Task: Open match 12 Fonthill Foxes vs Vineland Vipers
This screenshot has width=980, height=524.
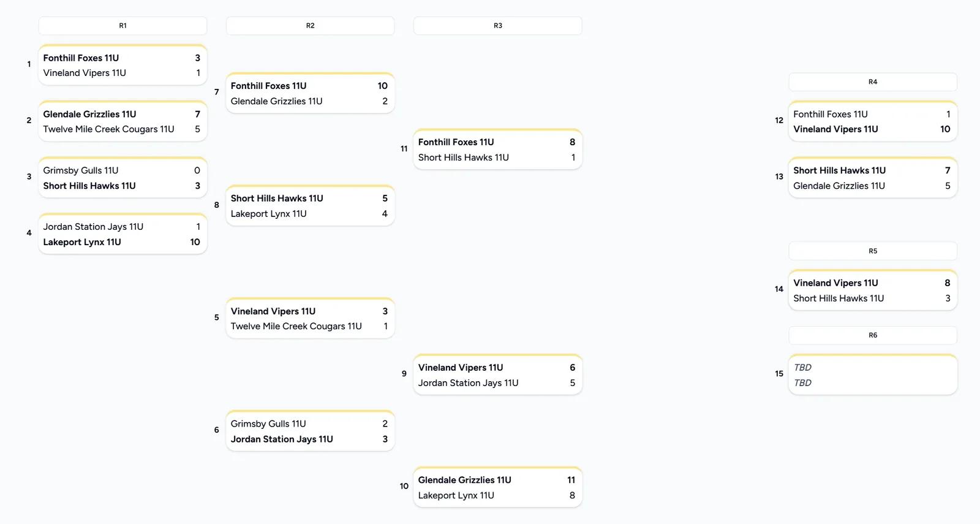Action: [873, 121]
